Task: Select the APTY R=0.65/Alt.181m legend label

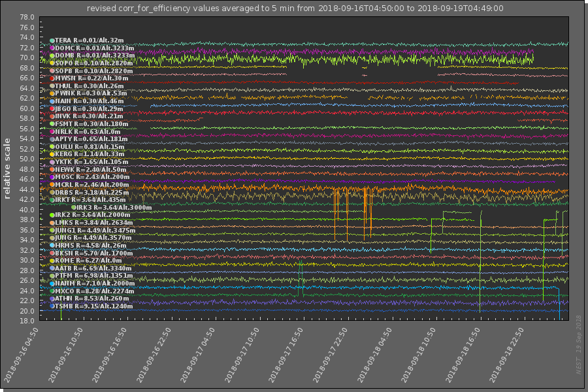Action: (91, 139)
